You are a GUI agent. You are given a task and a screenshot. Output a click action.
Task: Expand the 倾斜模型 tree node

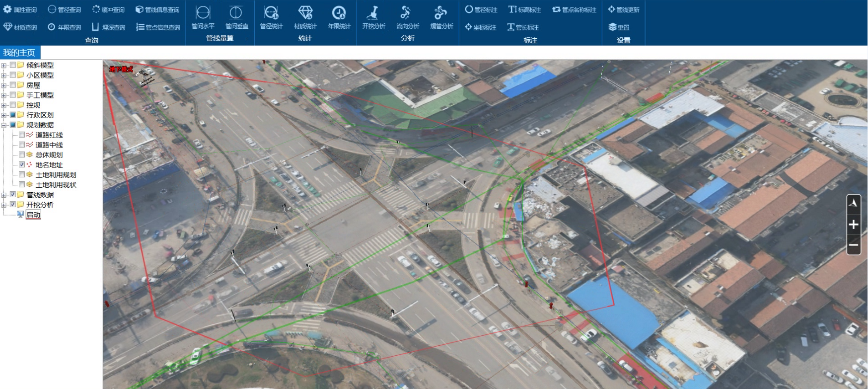pos(4,65)
